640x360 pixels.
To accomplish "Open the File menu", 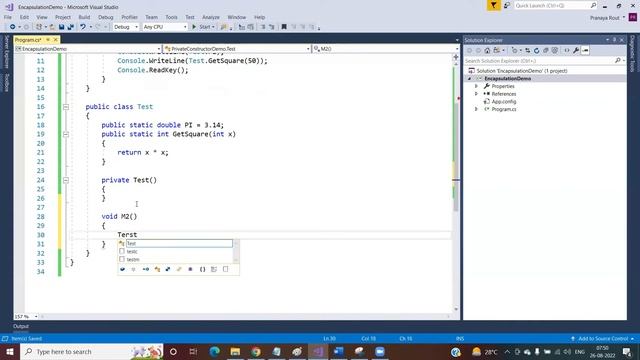I will click(x=8, y=17).
